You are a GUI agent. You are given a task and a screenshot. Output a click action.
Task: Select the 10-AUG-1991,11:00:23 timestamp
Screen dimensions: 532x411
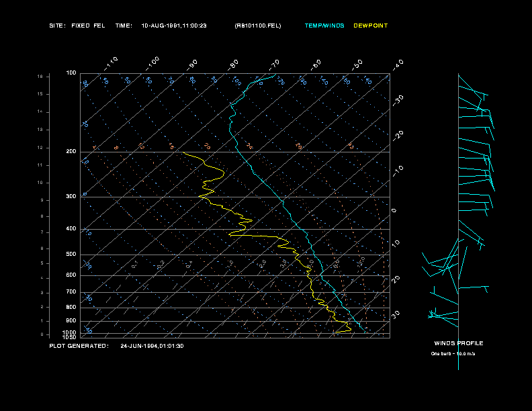tap(174, 26)
